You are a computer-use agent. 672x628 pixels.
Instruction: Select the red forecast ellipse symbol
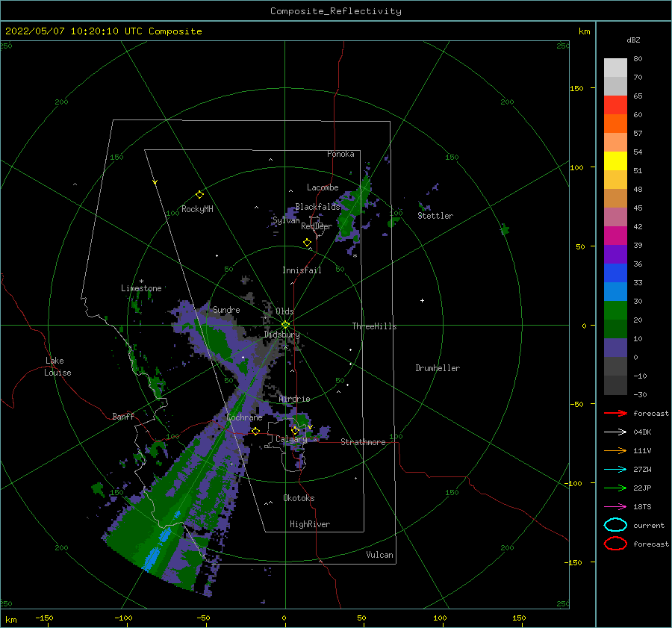(615, 544)
